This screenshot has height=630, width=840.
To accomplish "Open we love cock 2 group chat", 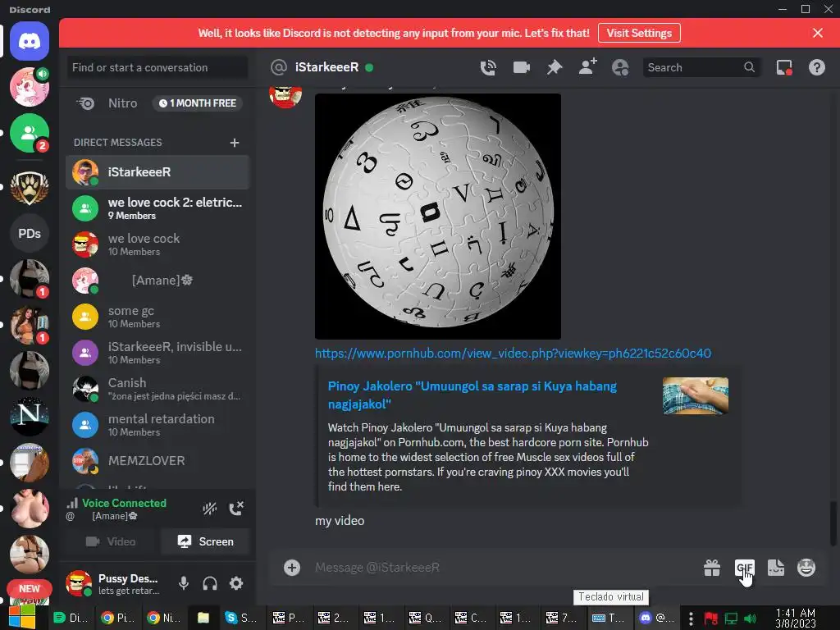I will click(157, 208).
